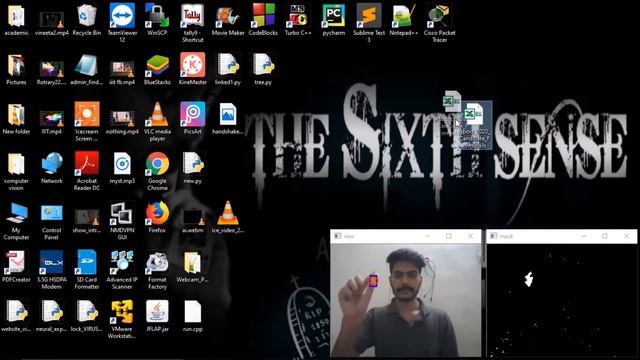Launch Acrobat Reader DC shortcut
The image size is (640, 360).
pos(87,171)
